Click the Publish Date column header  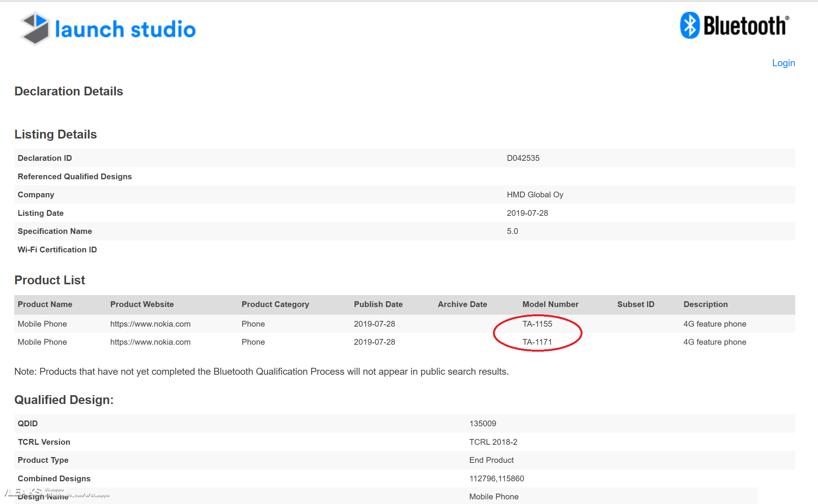click(x=378, y=304)
